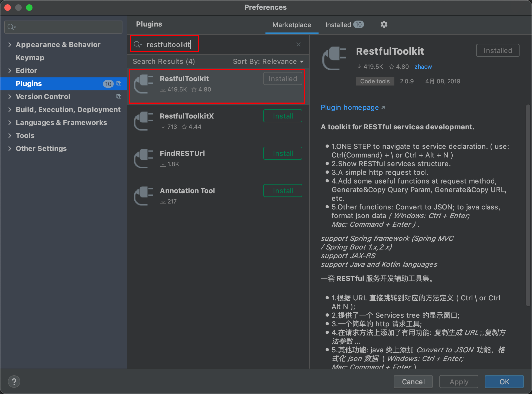Expand the Other Settings section

coord(10,149)
